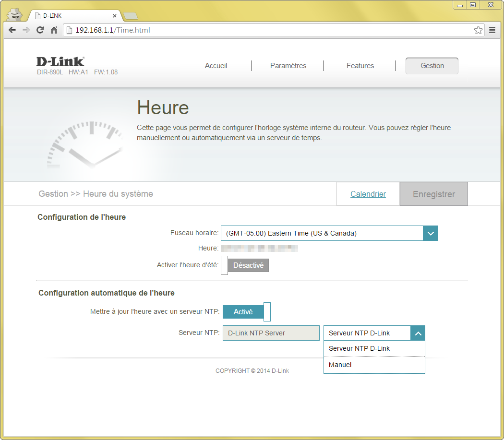Click the browser address bar URL
This screenshot has height=440, width=504.
point(269,30)
